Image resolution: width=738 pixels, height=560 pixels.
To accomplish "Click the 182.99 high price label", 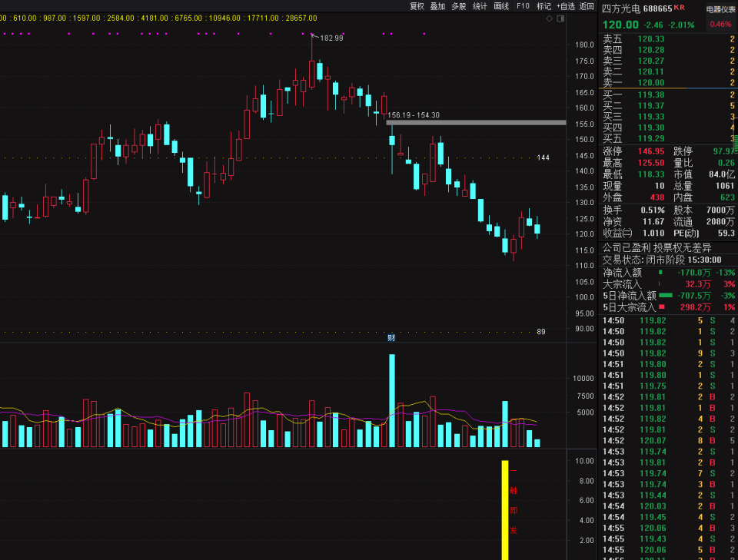I will pyautogui.click(x=331, y=38).
